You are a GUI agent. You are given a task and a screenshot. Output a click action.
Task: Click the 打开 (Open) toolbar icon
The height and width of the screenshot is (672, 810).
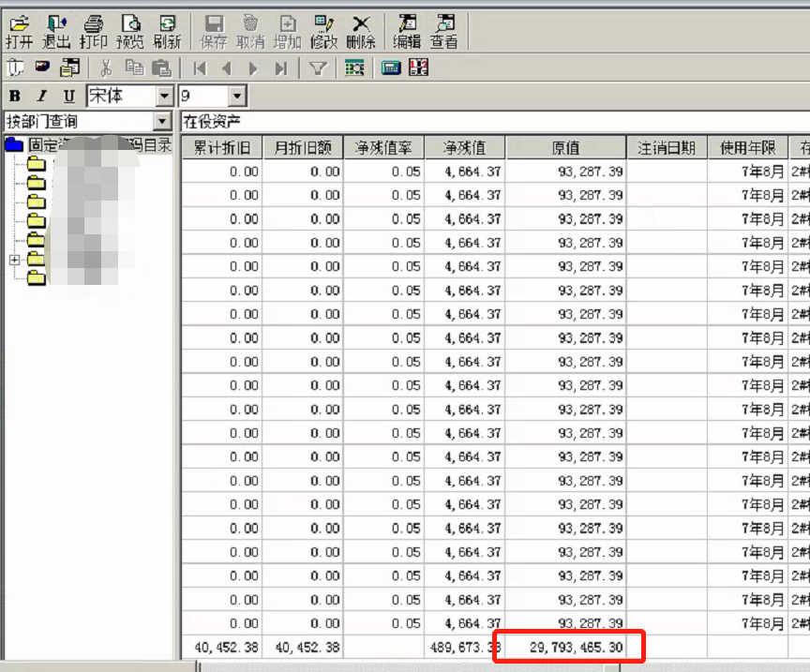pyautogui.click(x=20, y=32)
